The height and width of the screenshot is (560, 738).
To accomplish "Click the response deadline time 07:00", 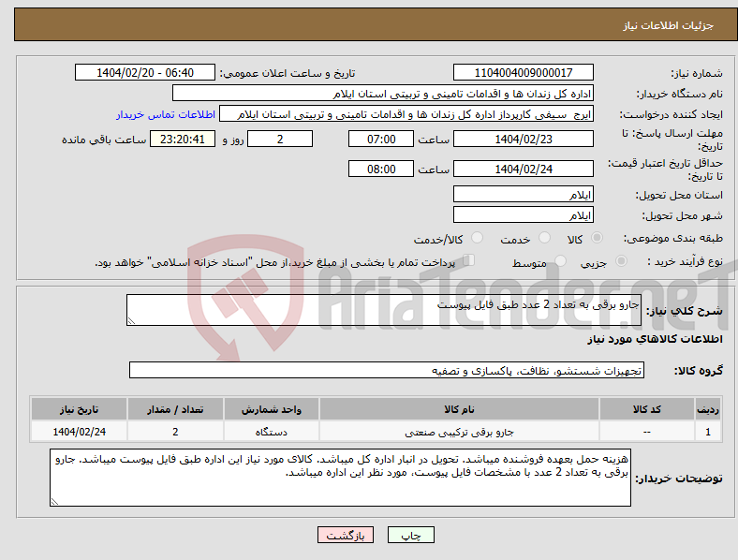I will 381,139.
